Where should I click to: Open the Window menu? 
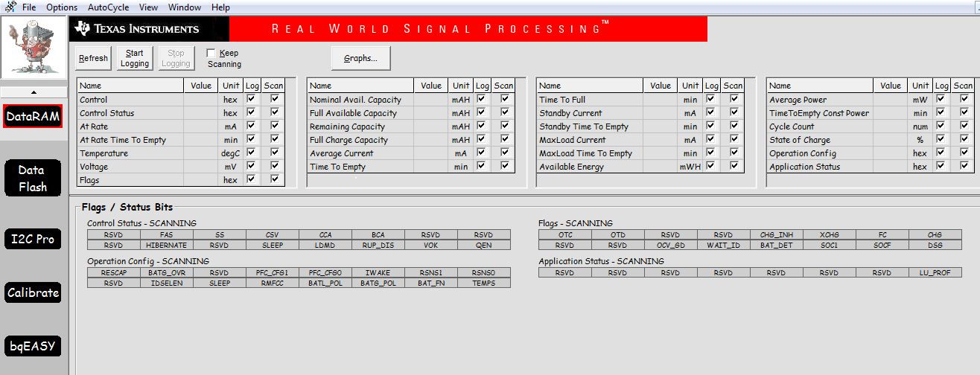185,7
